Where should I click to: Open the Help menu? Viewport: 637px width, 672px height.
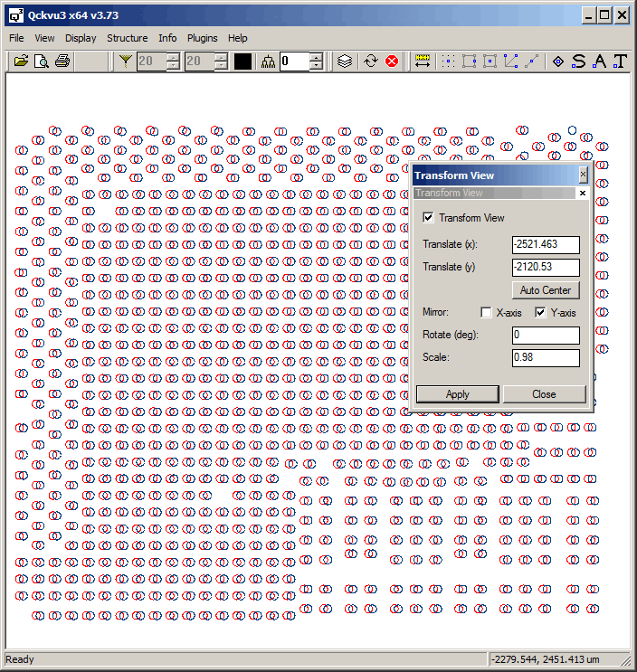[x=237, y=38]
